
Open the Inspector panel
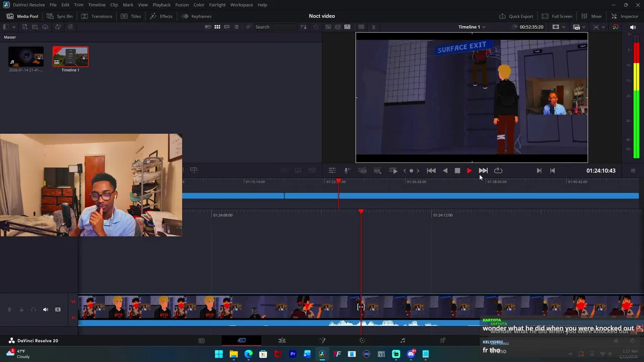click(624, 16)
